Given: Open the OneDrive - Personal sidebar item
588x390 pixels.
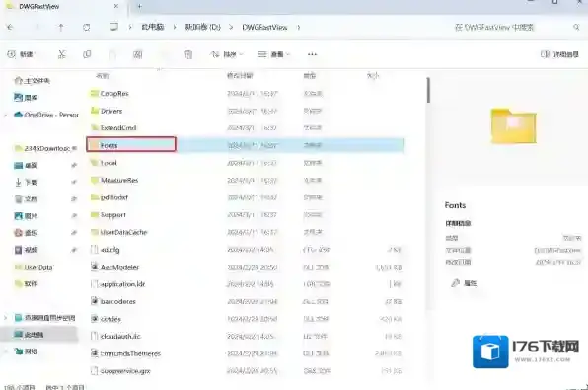Looking at the screenshot, I should (46, 115).
